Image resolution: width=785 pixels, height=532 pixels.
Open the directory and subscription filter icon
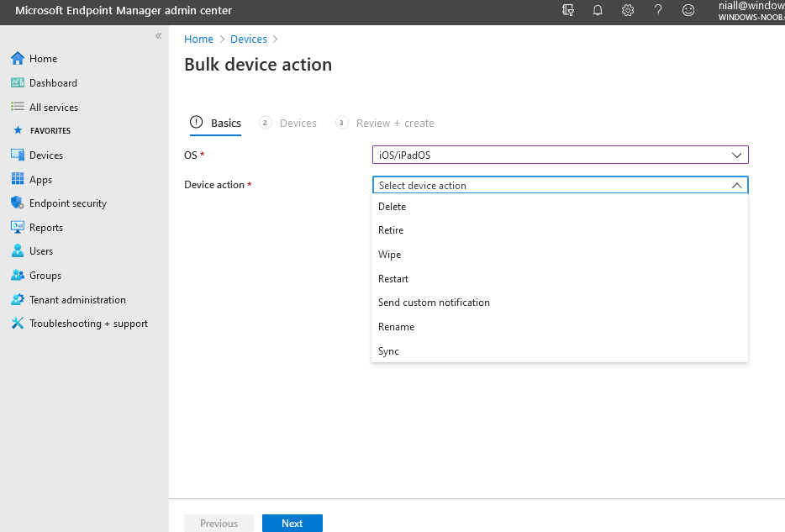click(x=568, y=11)
